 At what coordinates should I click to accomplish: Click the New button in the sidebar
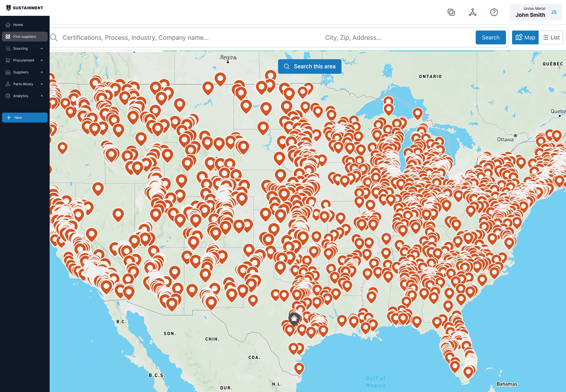coord(25,118)
